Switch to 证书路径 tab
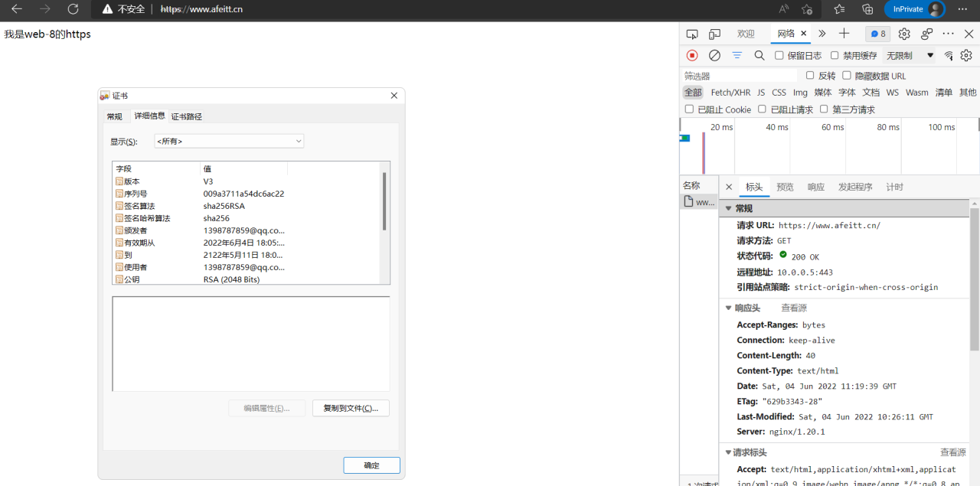Screen dimensions: 980x486 coord(186,116)
